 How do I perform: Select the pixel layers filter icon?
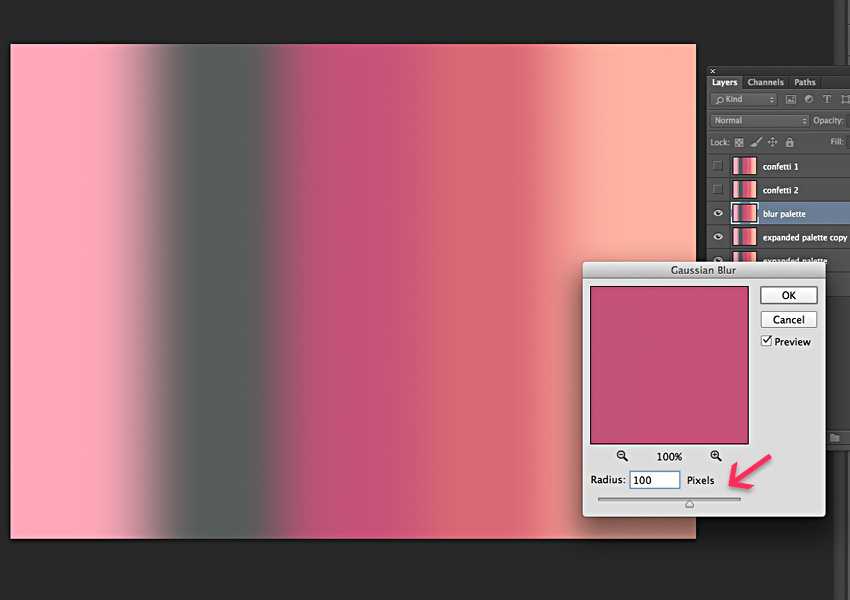[793, 99]
